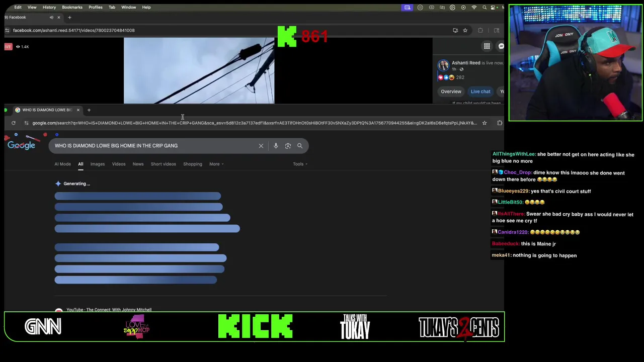
Task: Click the 282 reactions count
Action: click(460, 77)
